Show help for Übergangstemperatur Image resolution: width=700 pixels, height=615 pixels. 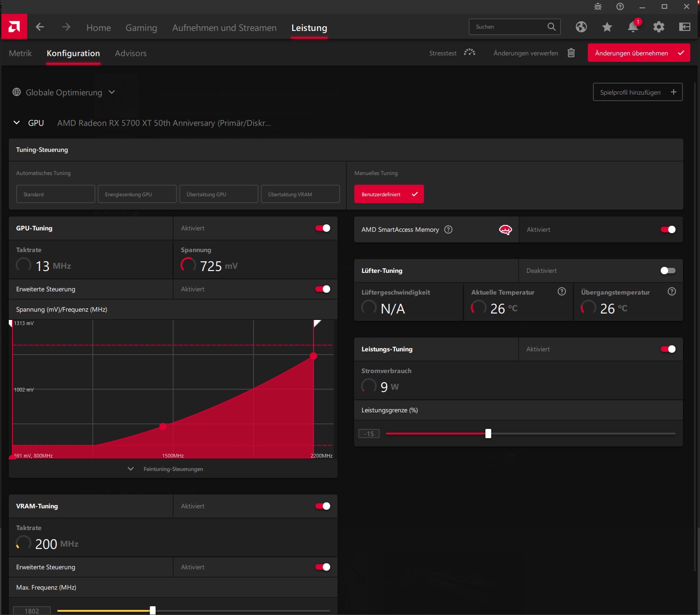[x=672, y=291]
